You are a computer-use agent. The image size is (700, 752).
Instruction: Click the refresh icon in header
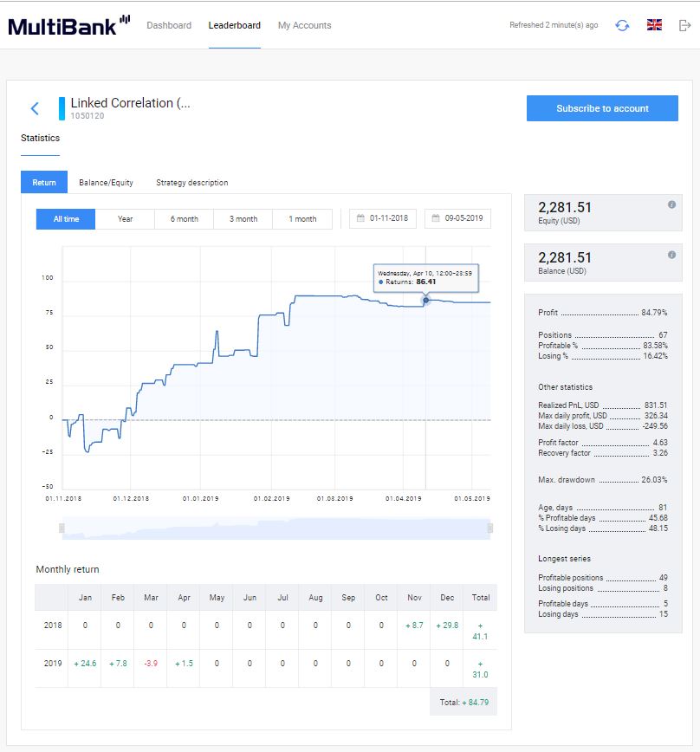point(622,25)
